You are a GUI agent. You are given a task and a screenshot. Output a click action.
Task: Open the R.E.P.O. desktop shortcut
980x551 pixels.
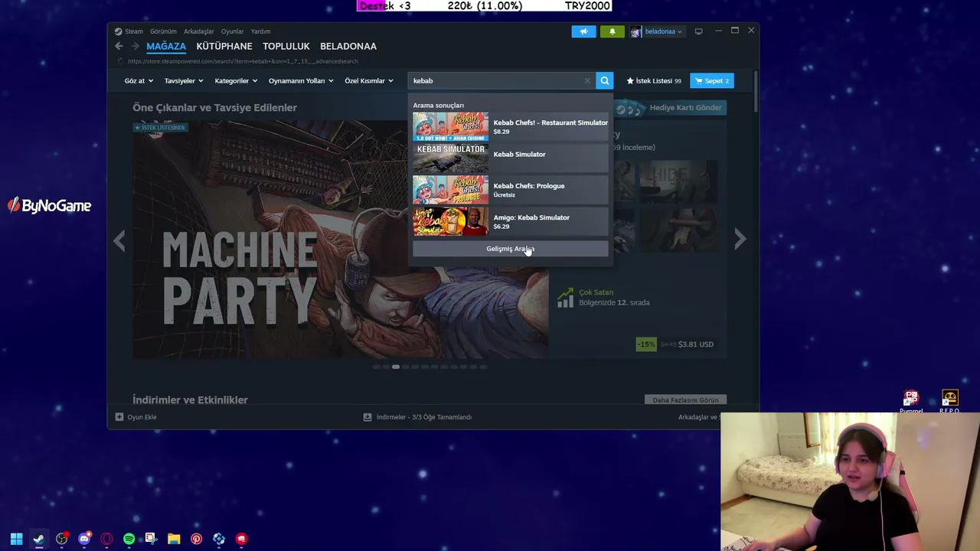pyautogui.click(x=949, y=402)
